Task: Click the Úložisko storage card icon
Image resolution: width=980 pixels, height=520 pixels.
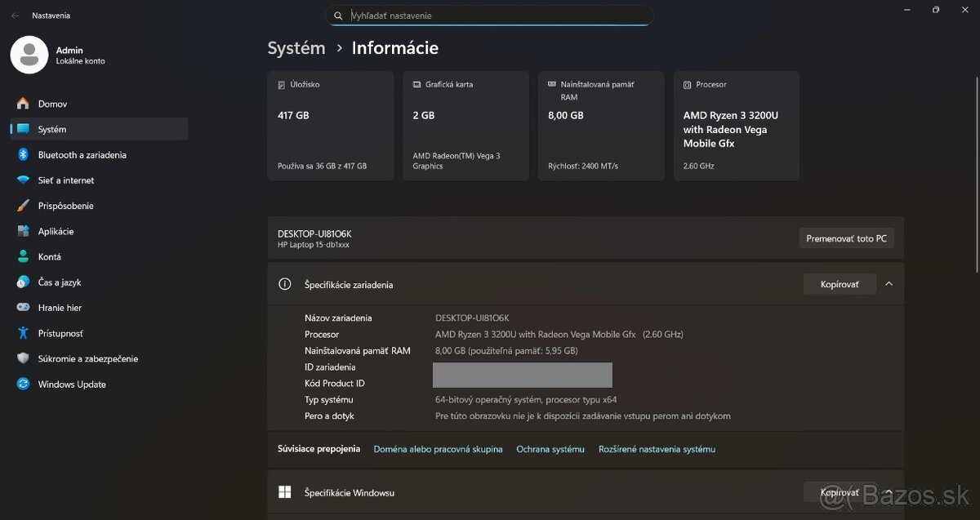Action: [282, 84]
